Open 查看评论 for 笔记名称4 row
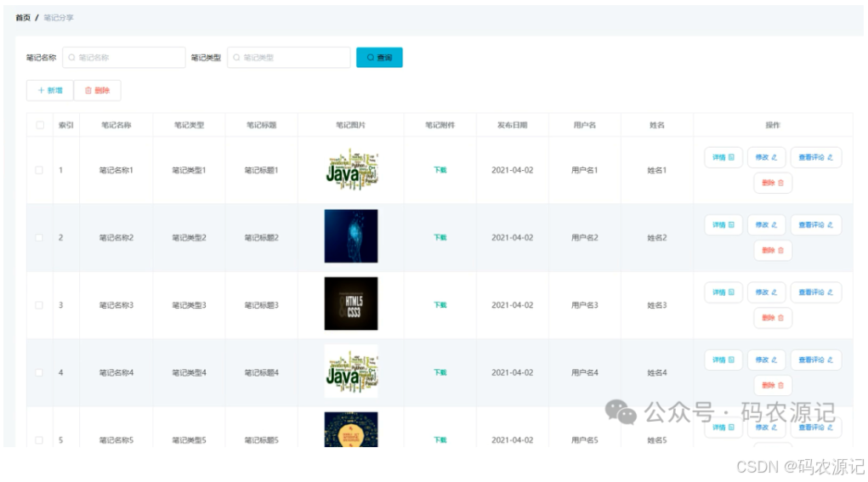The height and width of the screenshot is (482, 868). coord(816,360)
